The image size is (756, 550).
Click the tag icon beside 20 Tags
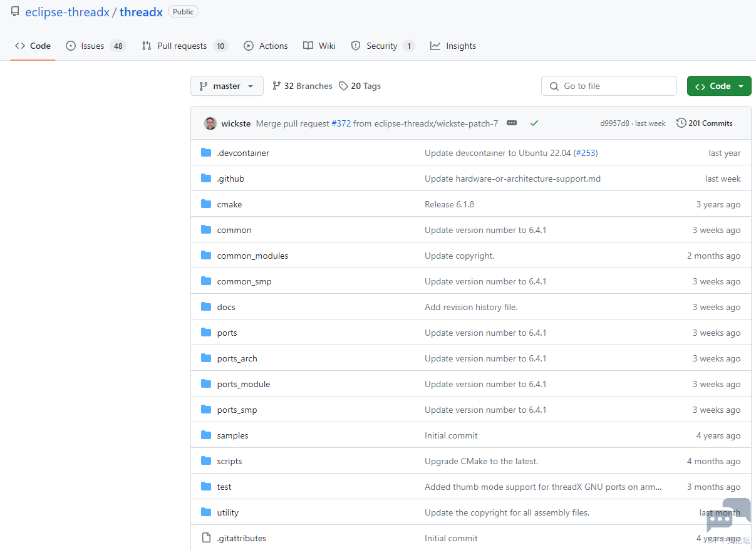click(343, 86)
